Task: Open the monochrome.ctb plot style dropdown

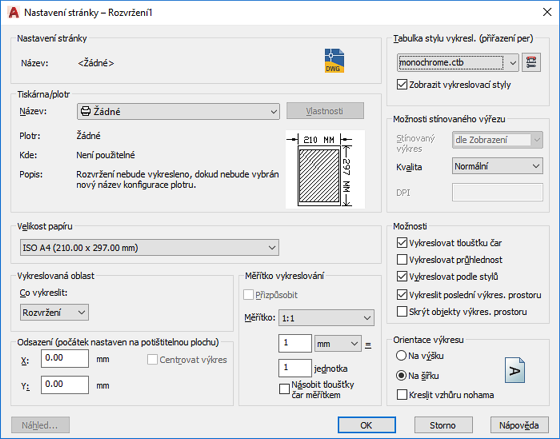Action: (458, 63)
